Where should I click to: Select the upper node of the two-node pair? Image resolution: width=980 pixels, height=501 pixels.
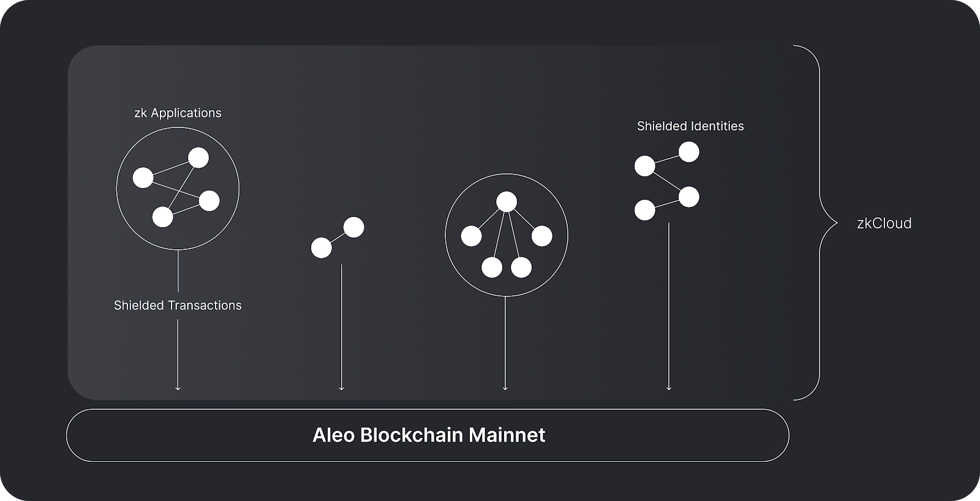[x=354, y=228]
